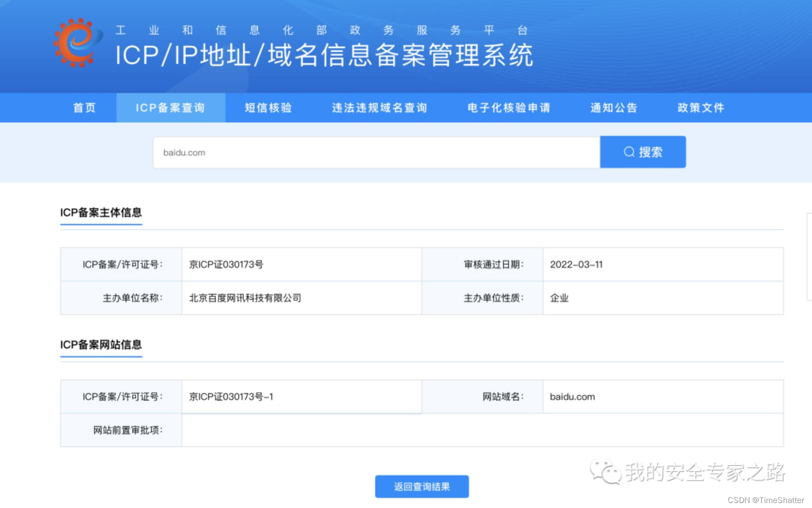Click the magnifier icon in search button
This screenshot has width=812, height=508.
(x=629, y=152)
